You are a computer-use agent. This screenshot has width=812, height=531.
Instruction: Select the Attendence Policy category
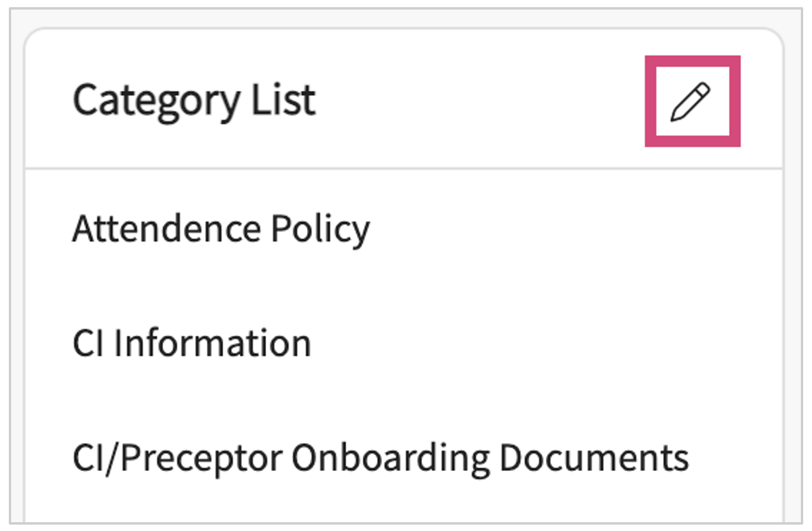click(221, 230)
